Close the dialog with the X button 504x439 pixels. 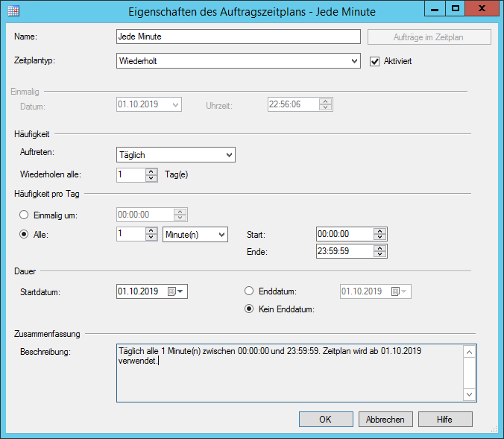(x=482, y=8)
